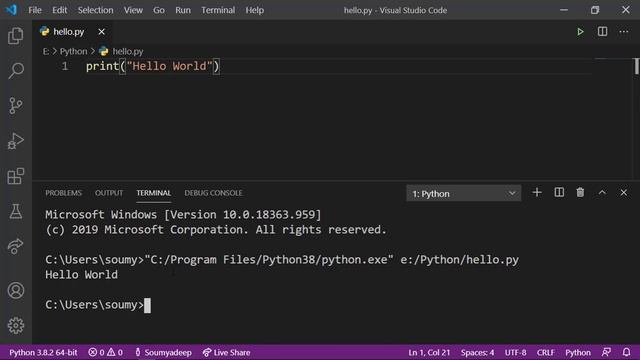Start Live Share from status bar
The width and height of the screenshot is (640, 360).
click(227, 352)
